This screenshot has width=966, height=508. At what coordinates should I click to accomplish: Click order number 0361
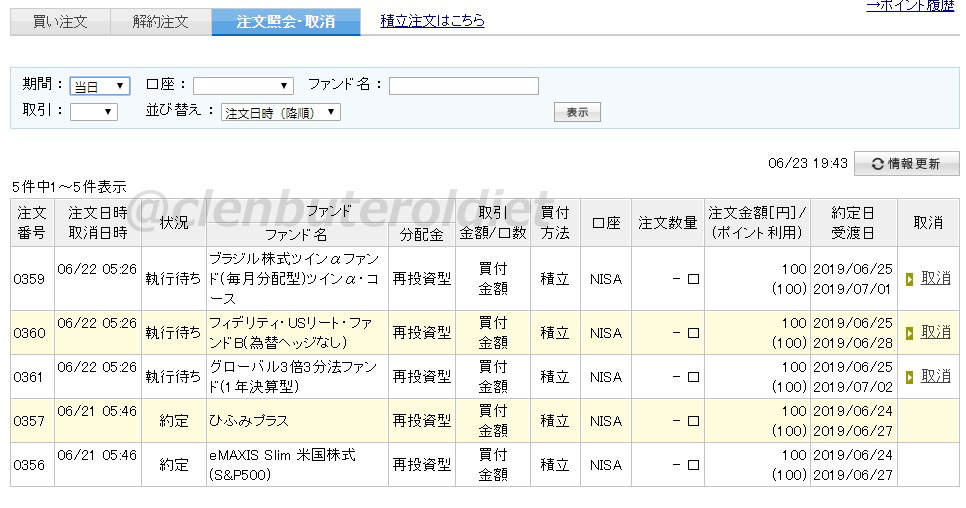(x=29, y=377)
